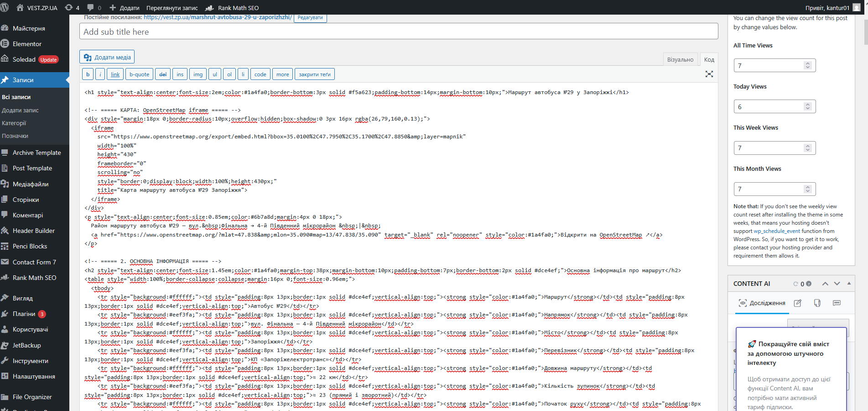This screenshot has height=411, width=868.
Task: Click the b-quote quicktag button
Action: (x=139, y=74)
